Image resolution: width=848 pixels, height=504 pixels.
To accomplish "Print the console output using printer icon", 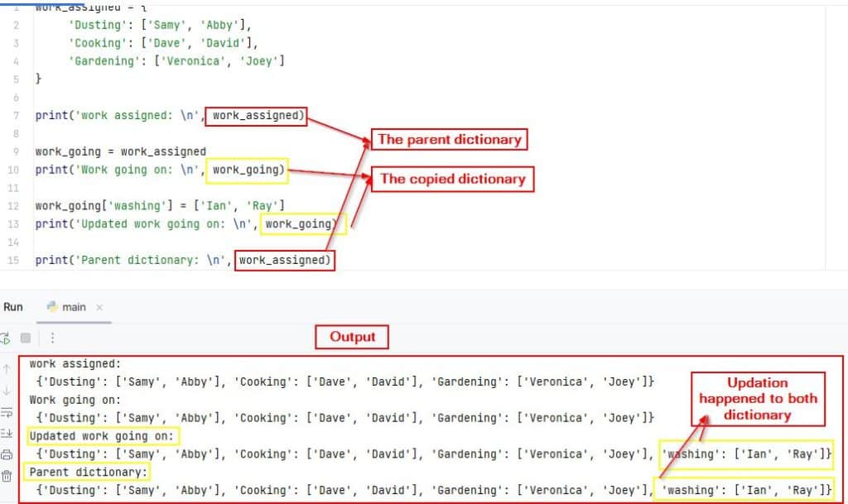I will 8,454.
